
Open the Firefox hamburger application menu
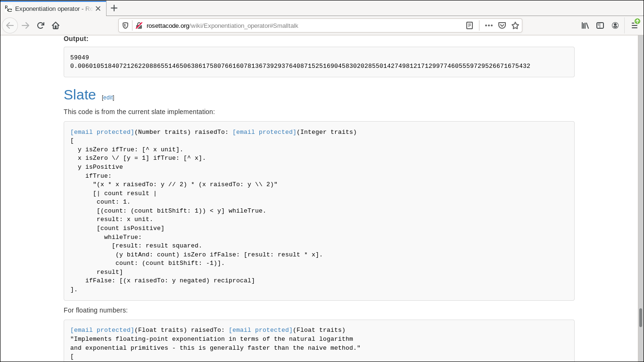(x=635, y=25)
